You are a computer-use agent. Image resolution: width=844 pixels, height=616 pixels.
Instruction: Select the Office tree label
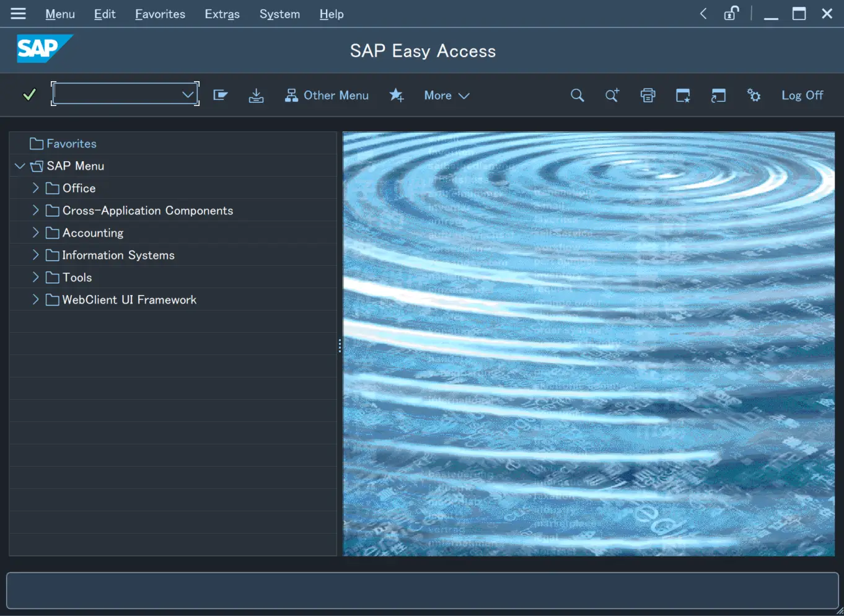click(79, 188)
